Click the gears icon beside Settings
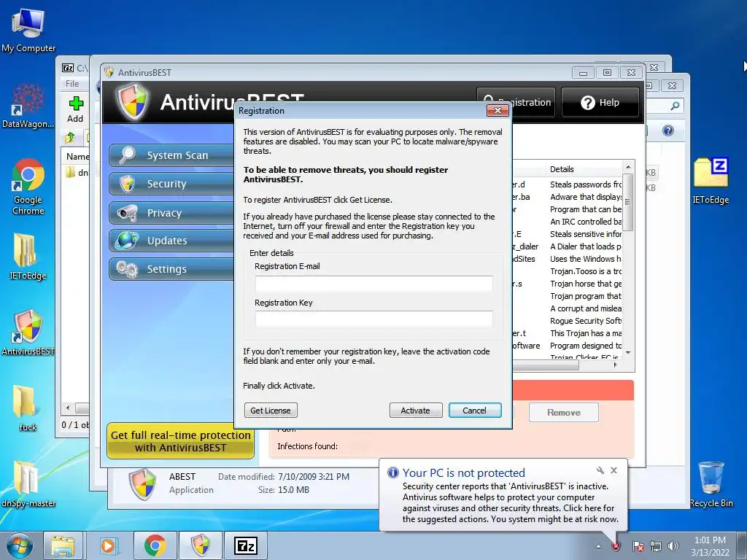This screenshot has width=747, height=560. (x=127, y=269)
